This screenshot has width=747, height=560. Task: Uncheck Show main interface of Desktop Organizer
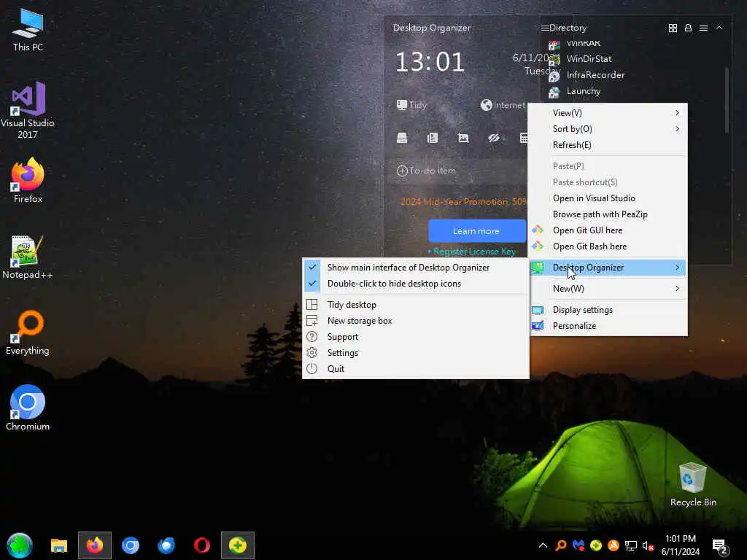click(x=415, y=268)
